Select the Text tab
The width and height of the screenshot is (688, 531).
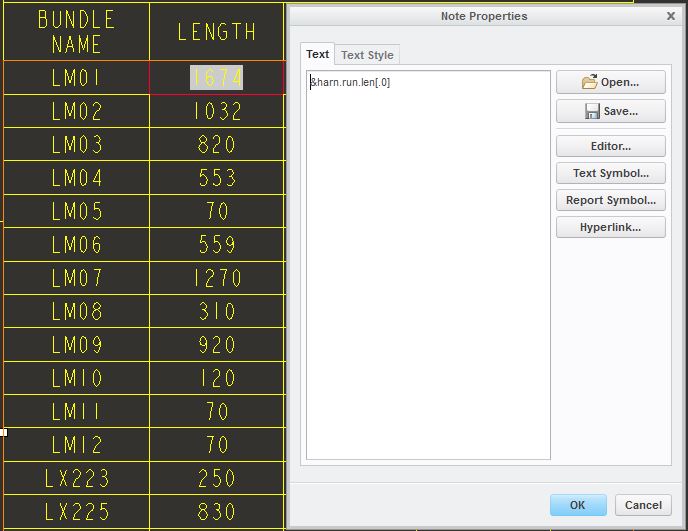pyautogui.click(x=317, y=54)
